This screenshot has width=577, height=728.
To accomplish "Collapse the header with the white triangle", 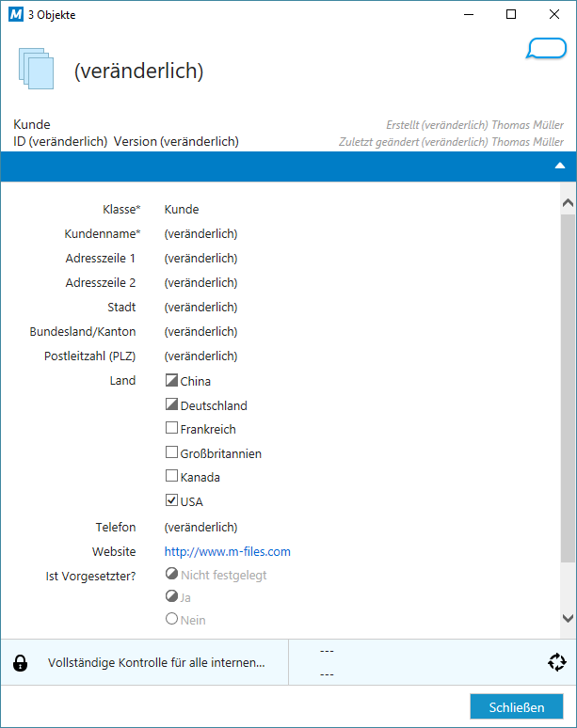I will [560, 166].
